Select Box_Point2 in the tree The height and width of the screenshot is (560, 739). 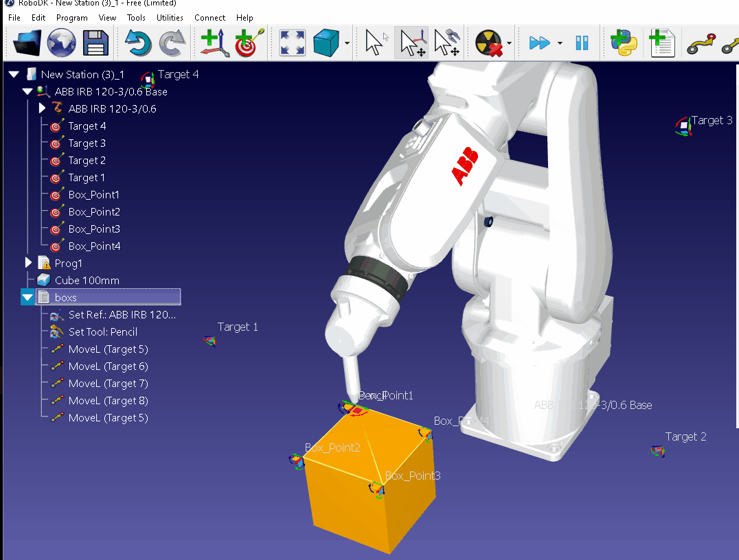click(x=94, y=211)
